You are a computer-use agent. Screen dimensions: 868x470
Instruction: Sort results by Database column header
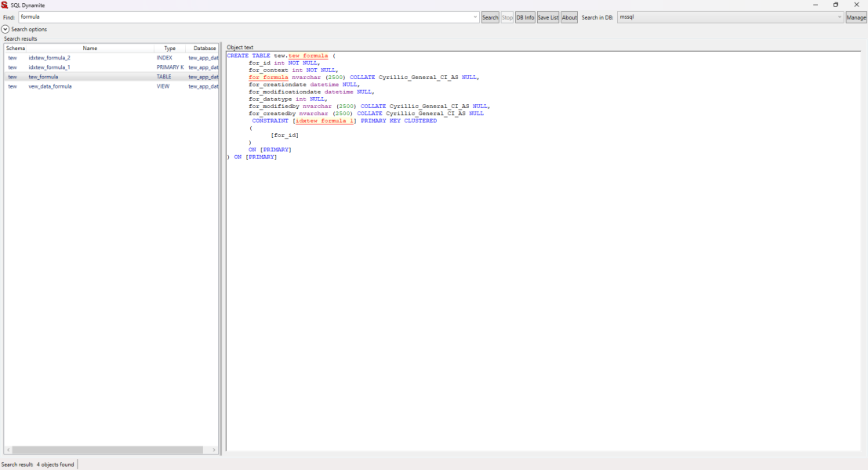click(x=204, y=49)
